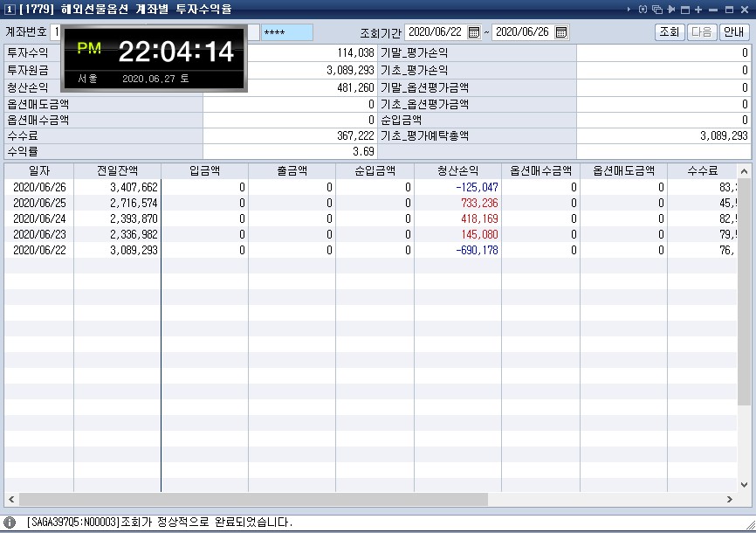
Task: Click the password field with asterisks
Action: pos(286,32)
